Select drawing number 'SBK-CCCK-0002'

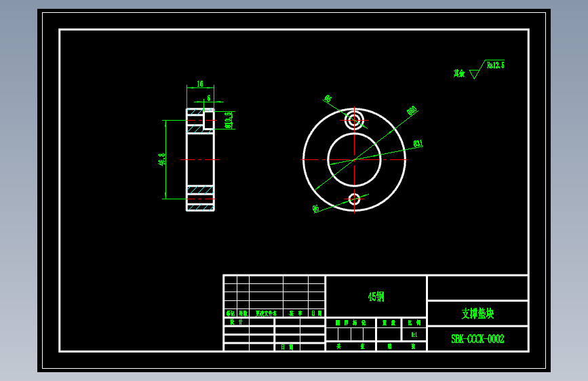pos(477,339)
